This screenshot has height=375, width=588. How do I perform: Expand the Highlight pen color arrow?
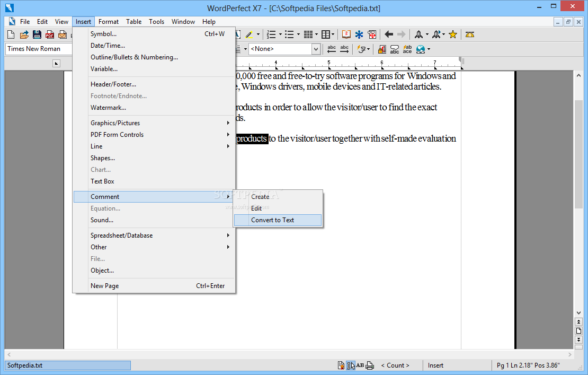(258, 34)
